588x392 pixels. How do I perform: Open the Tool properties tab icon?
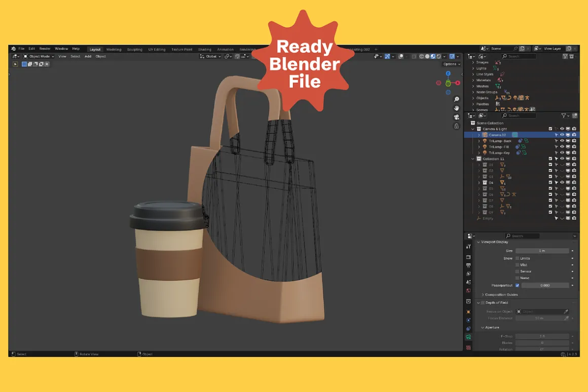468,247
